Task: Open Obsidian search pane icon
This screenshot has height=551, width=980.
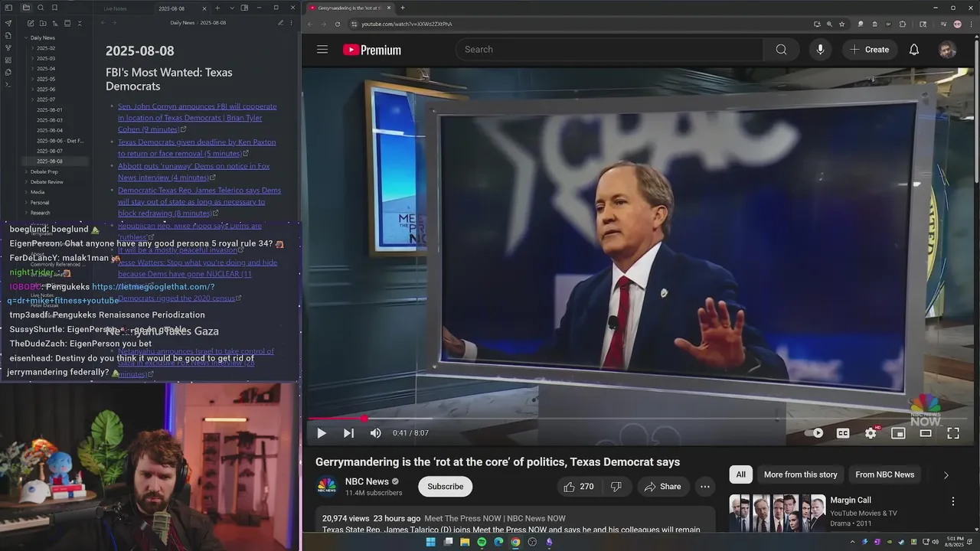Action: click(41, 8)
